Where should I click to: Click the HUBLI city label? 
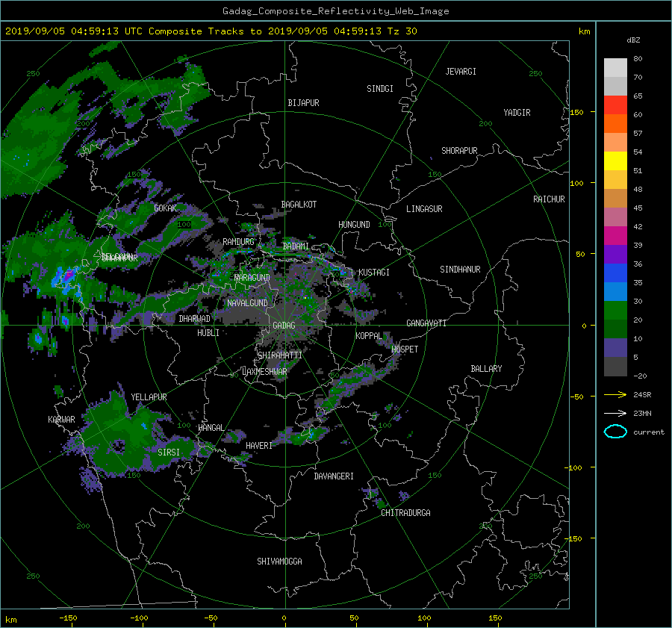pyautogui.click(x=208, y=333)
